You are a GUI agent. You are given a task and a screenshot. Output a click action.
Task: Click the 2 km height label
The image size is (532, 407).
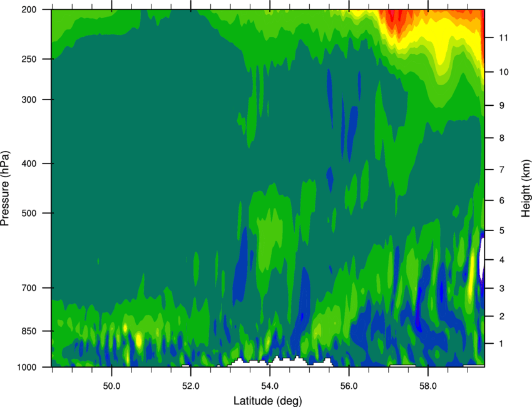[x=502, y=316]
